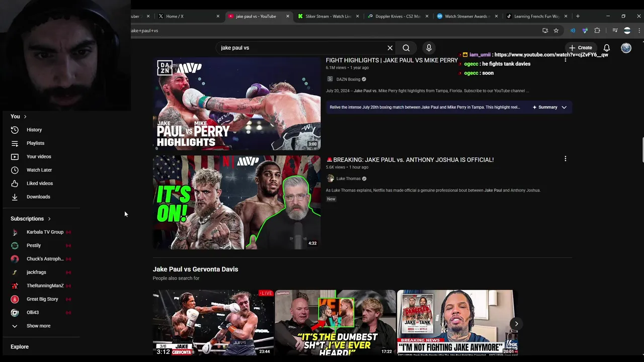Viewport: 644px width, 362px height.
Task: Play the live Jake vs Gervonta thumbnail
Action: point(213,322)
